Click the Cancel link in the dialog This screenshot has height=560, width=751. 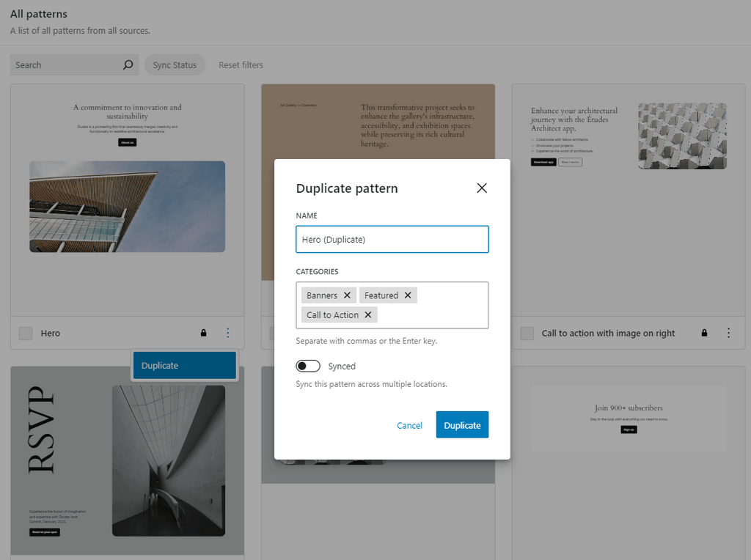click(x=409, y=424)
